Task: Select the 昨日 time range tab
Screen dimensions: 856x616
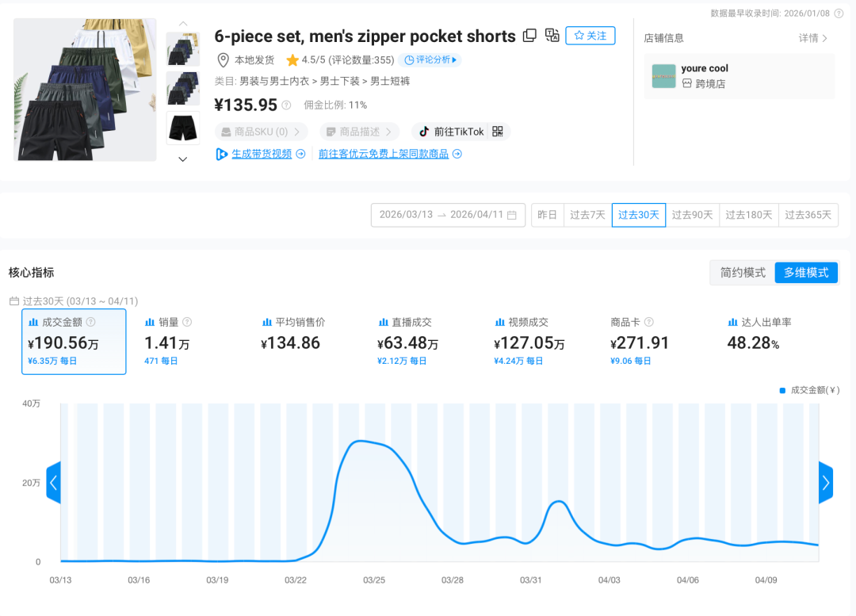Action: 547,215
